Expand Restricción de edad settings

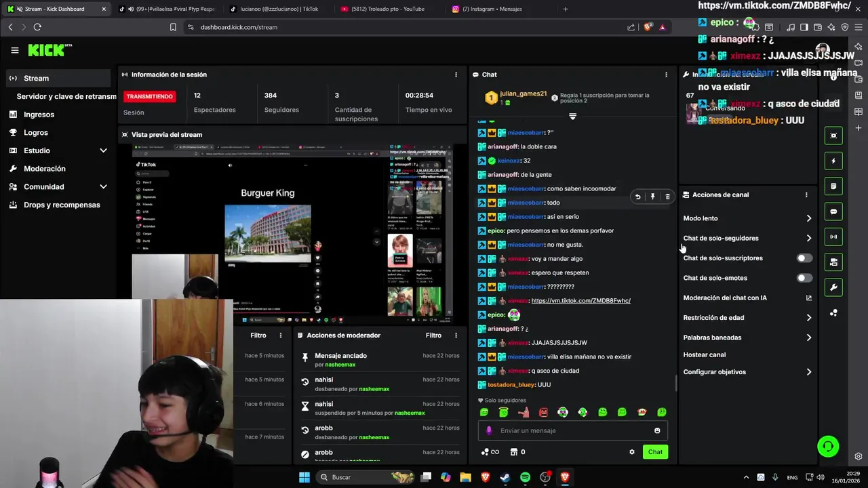click(808, 318)
